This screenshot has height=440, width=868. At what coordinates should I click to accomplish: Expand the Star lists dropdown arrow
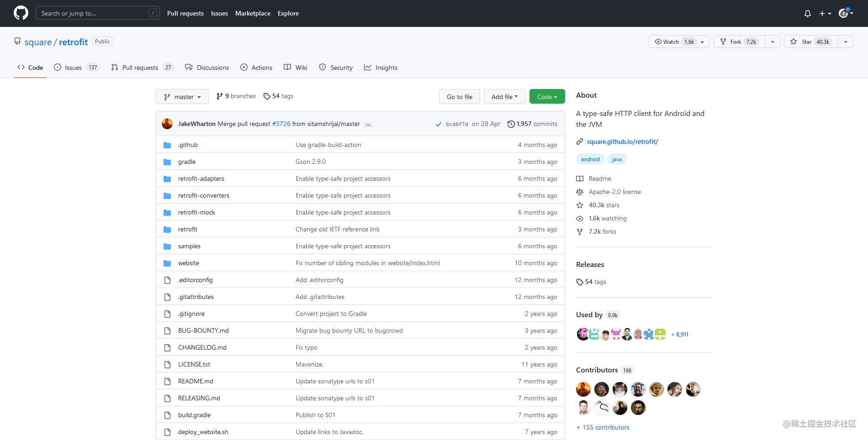pos(846,42)
